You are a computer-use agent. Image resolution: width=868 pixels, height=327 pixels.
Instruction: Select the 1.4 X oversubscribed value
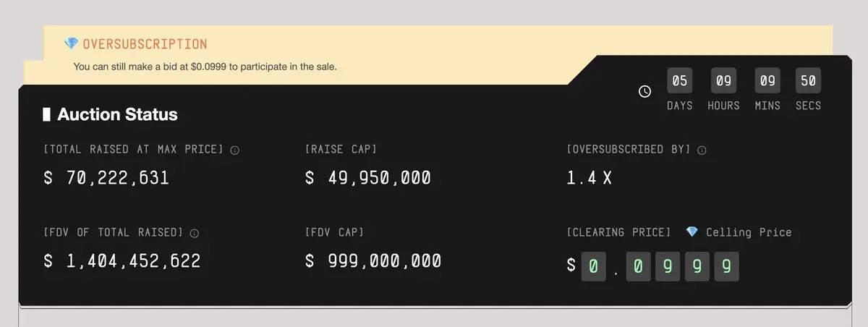point(589,177)
